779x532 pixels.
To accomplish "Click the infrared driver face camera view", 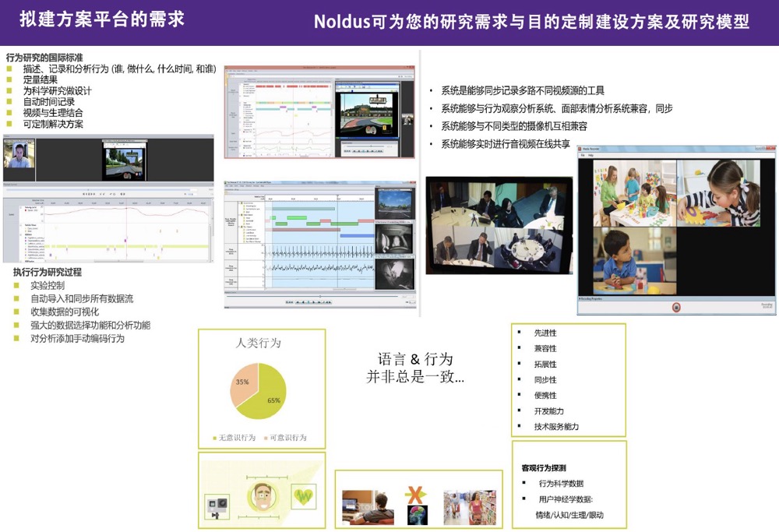I will pyautogui.click(x=394, y=239).
